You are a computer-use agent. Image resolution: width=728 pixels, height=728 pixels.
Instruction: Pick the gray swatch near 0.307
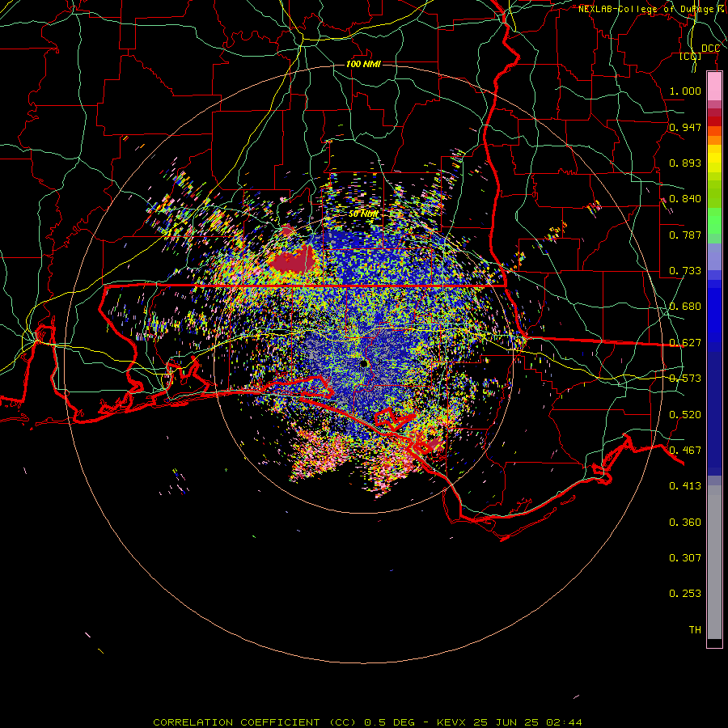[714, 562]
